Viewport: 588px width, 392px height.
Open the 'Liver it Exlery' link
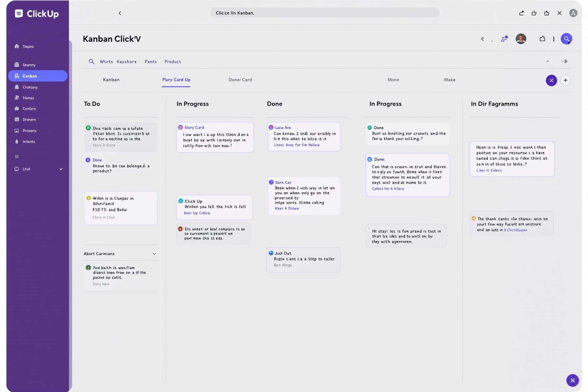(x=489, y=171)
